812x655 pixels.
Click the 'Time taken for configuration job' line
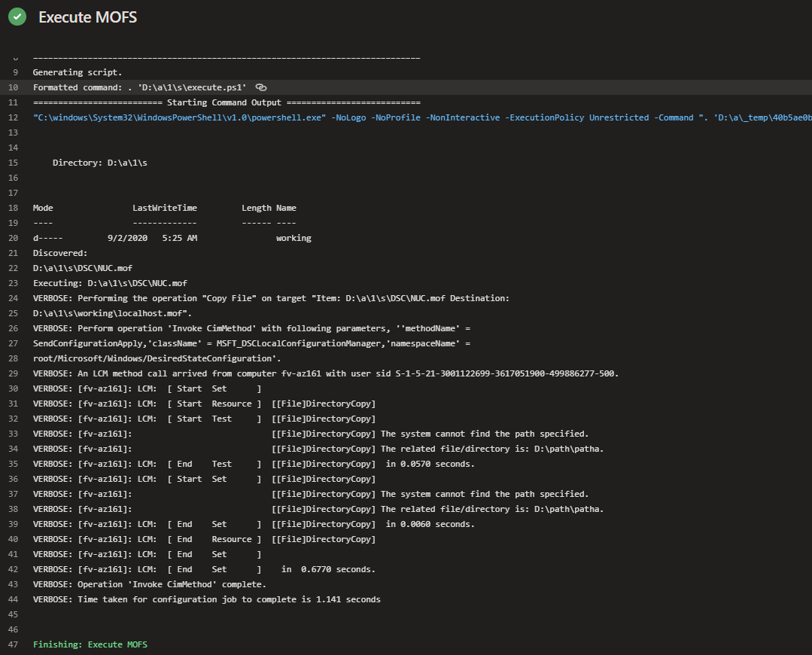click(207, 599)
